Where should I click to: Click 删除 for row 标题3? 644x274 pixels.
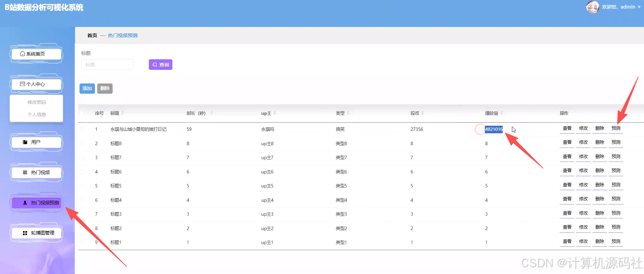click(600, 213)
